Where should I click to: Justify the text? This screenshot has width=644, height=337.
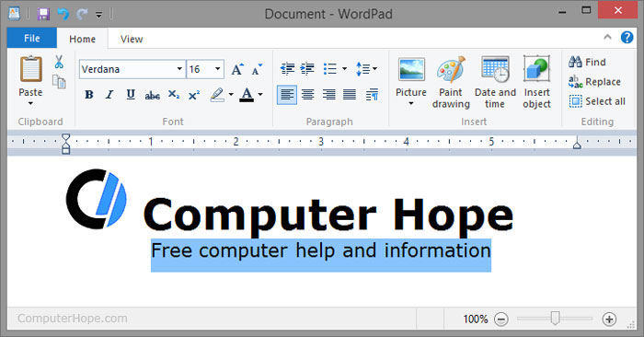350,95
